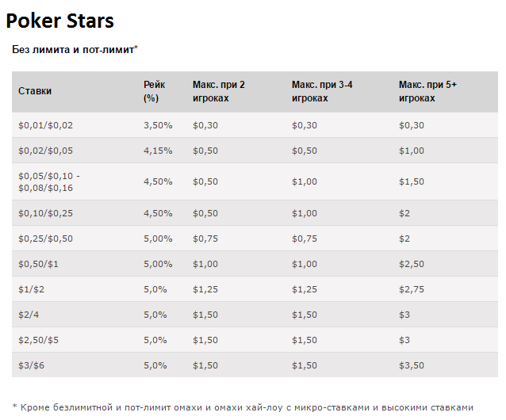Select the $0,05/$0,10 - $0,08/$0,16 stakes cell
This screenshot has height=420, width=506.
coord(49,181)
